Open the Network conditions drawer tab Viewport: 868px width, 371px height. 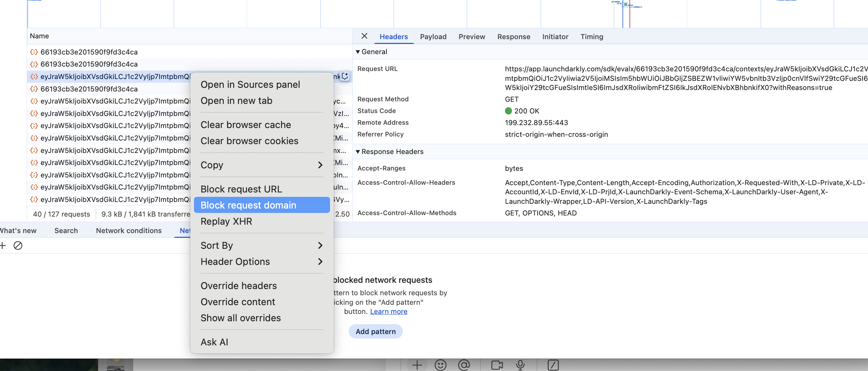click(128, 231)
